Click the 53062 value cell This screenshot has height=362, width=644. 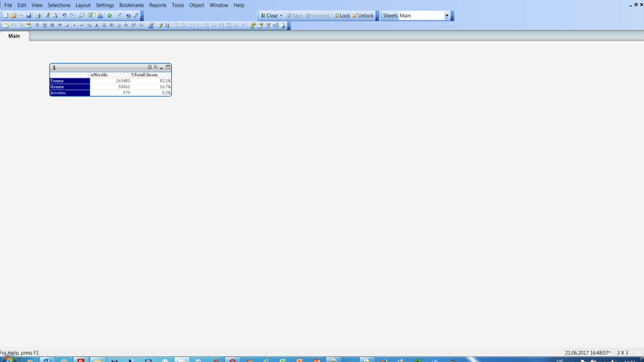[110, 87]
